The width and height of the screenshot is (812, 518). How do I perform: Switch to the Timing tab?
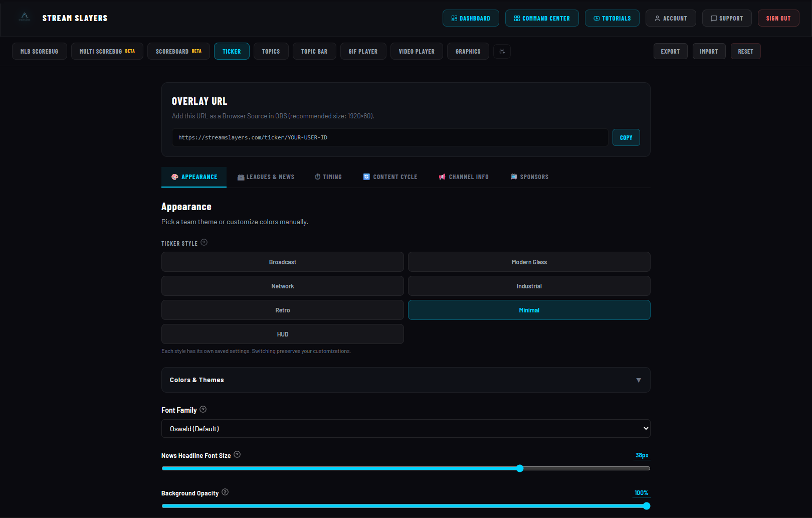[328, 177]
